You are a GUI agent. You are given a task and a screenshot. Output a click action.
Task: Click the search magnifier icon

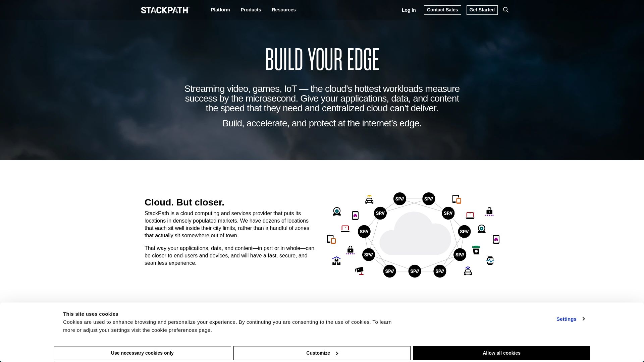pos(505,10)
